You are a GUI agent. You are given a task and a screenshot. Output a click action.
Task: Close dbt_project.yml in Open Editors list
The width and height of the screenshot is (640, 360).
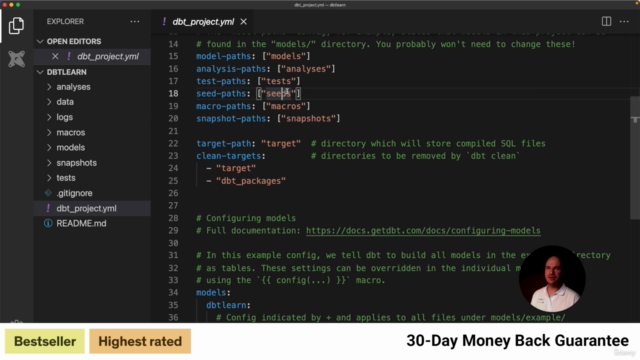click(55, 56)
